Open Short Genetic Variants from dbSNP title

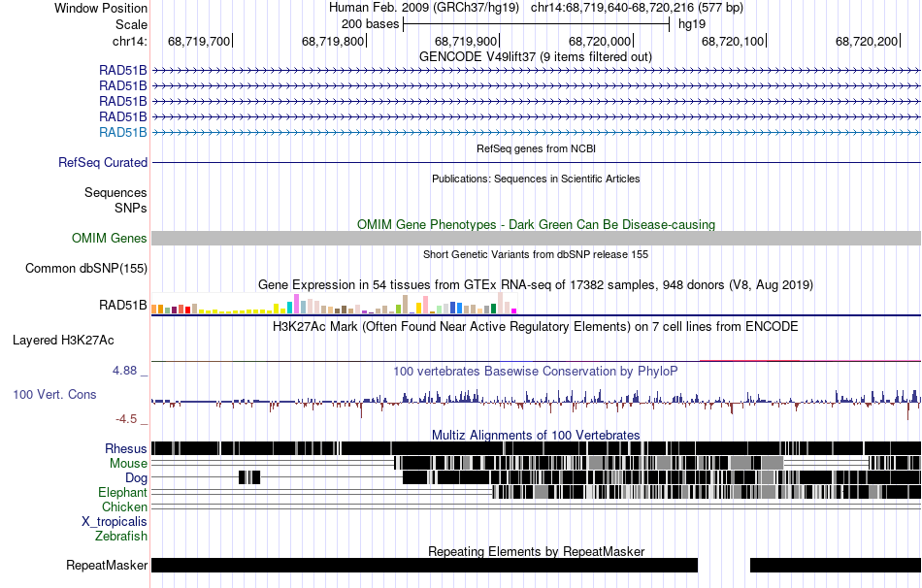click(536, 254)
